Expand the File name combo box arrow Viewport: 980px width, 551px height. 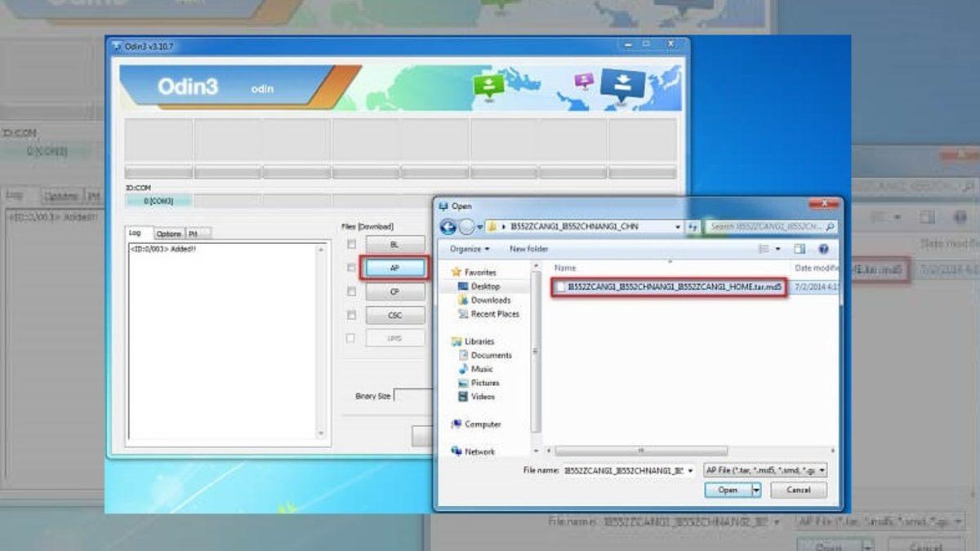click(691, 470)
